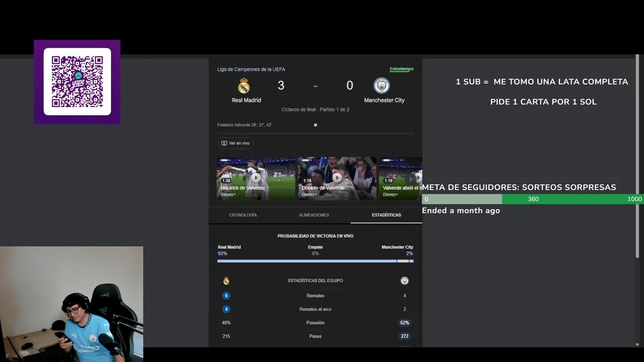Screen dimensions: 644x362
Task: Click the Real Madrid Remates value 6
Action: pyautogui.click(x=226, y=296)
